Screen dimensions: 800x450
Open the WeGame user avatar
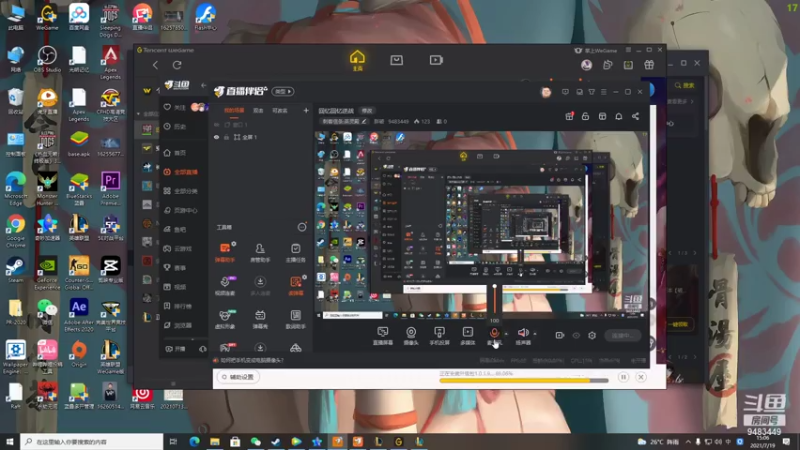586,65
